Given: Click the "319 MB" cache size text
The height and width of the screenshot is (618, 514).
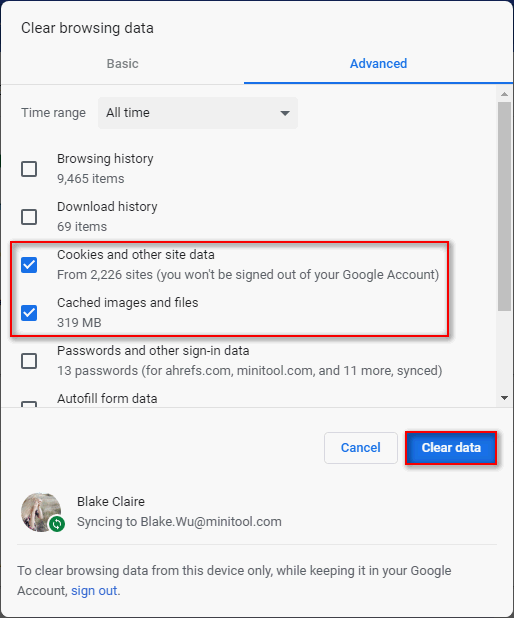Looking at the screenshot, I should tap(79, 323).
